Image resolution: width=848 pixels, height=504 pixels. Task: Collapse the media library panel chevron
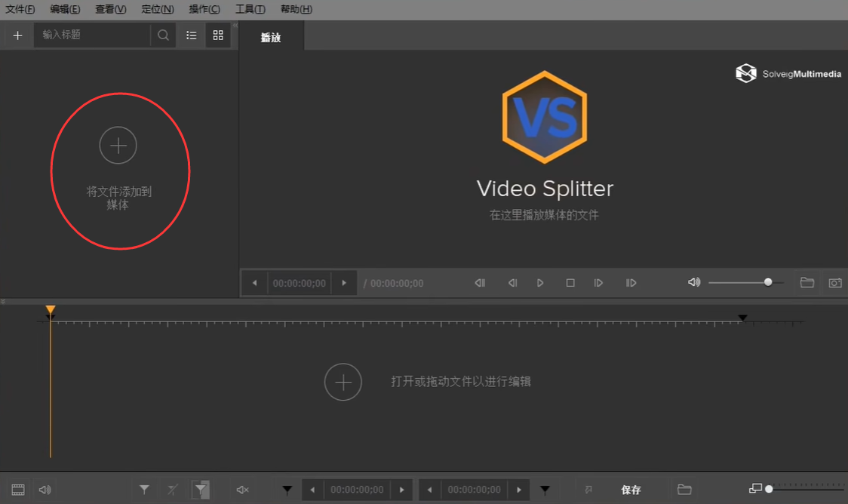pos(235,26)
